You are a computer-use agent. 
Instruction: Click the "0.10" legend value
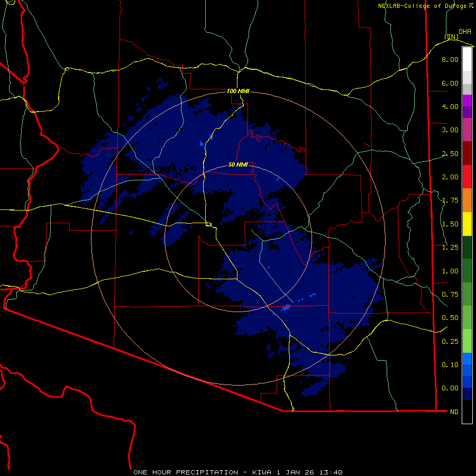click(450, 365)
